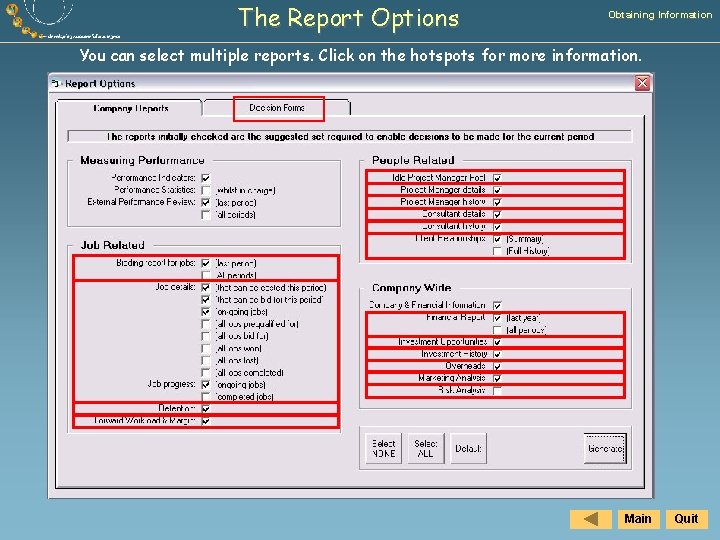Toggle Consultant details checkbox
720x540 pixels.
tap(497, 214)
